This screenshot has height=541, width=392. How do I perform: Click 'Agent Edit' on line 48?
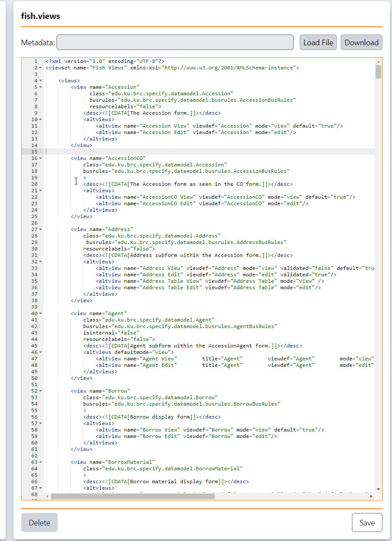pos(159,365)
